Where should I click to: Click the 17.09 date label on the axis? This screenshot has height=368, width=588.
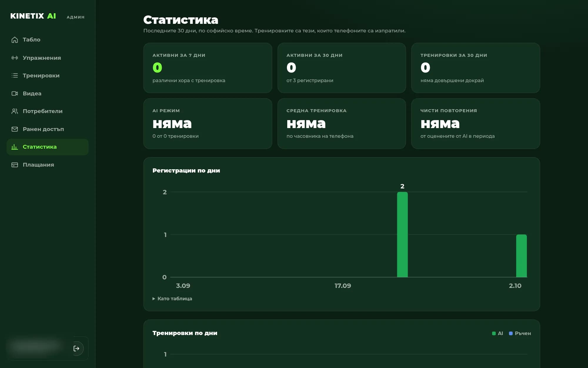[x=343, y=286]
